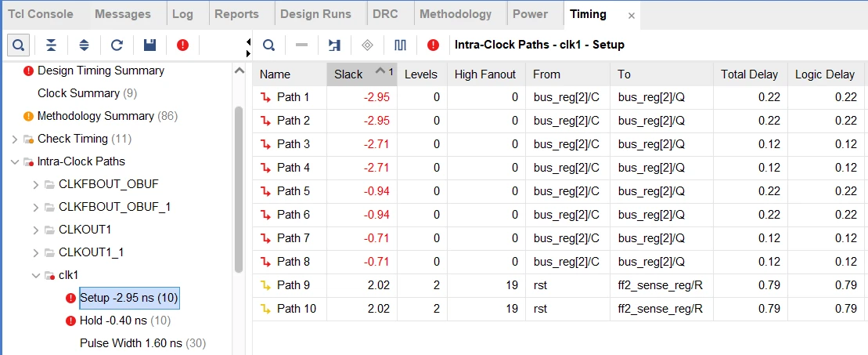Expand the CLKOUT1 clock group
This screenshot has width=868, height=355.
(36, 230)
